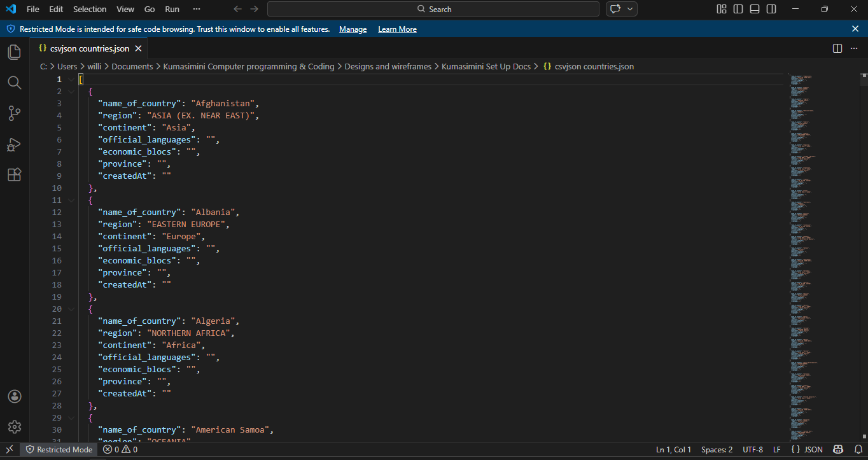Select the csvjson countries.json tab

pos(89,48)
